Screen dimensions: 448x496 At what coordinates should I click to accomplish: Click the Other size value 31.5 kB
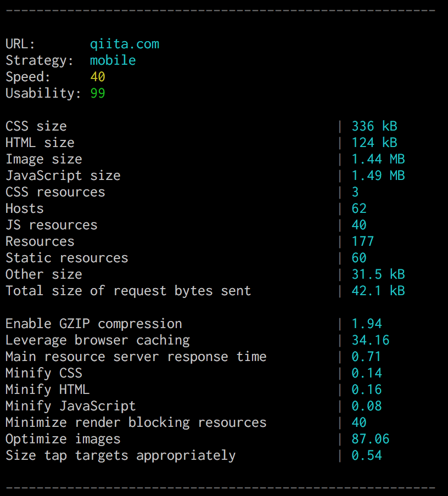378,275
